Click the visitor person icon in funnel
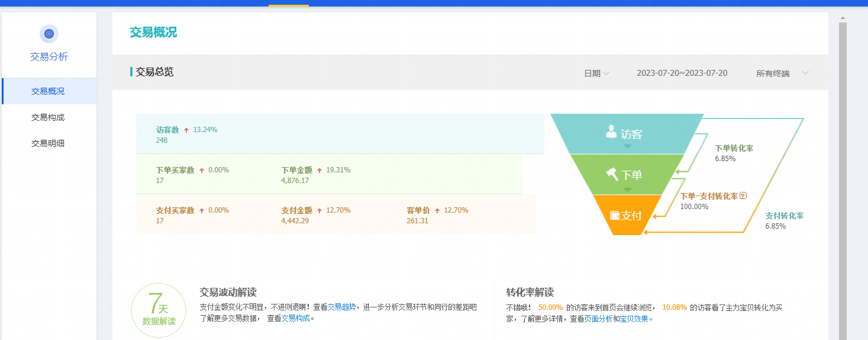Screen dimensions: 868x340 611,131
